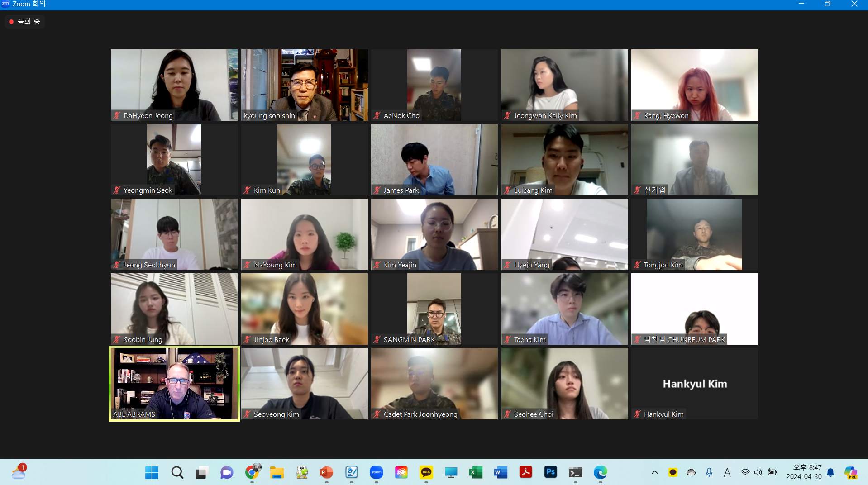
Task: Click the muted mic icon beside Hankyul Kim
Action: coord(637,414)
